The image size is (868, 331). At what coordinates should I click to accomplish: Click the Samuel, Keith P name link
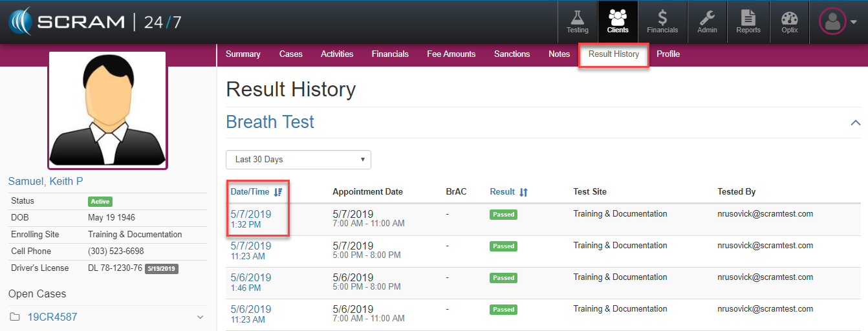coord(45,182)
